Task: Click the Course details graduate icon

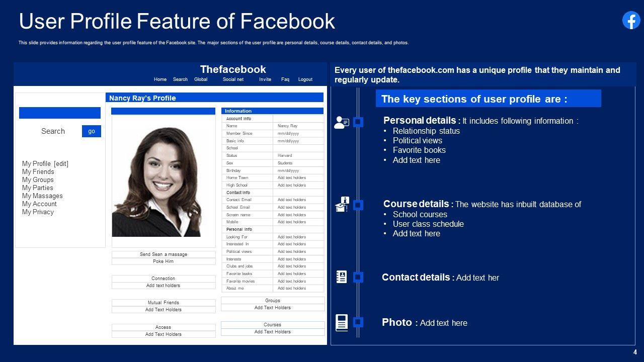Action: point(342,204)
